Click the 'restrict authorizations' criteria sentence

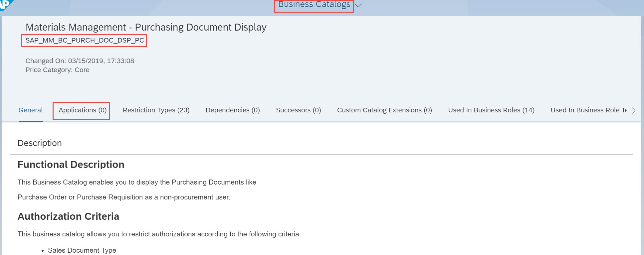click(159, 234)
